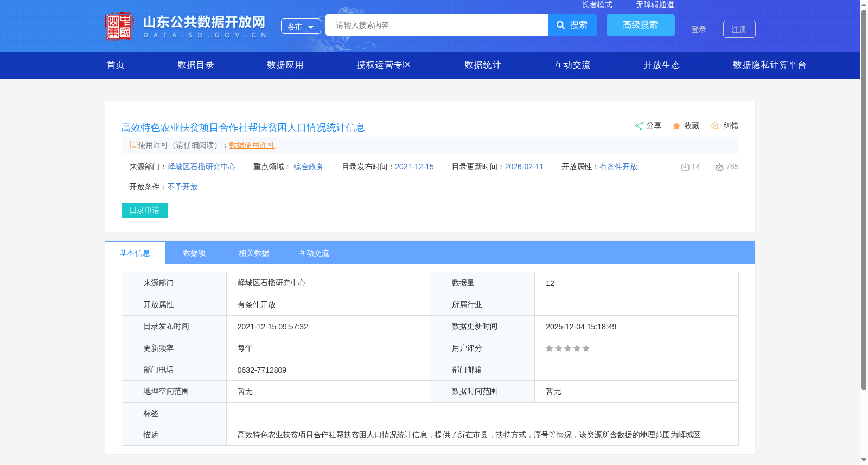Switch to the 相关数据 tab
The width and height of the screenshot is (868, 465).
tap(254, 253)
